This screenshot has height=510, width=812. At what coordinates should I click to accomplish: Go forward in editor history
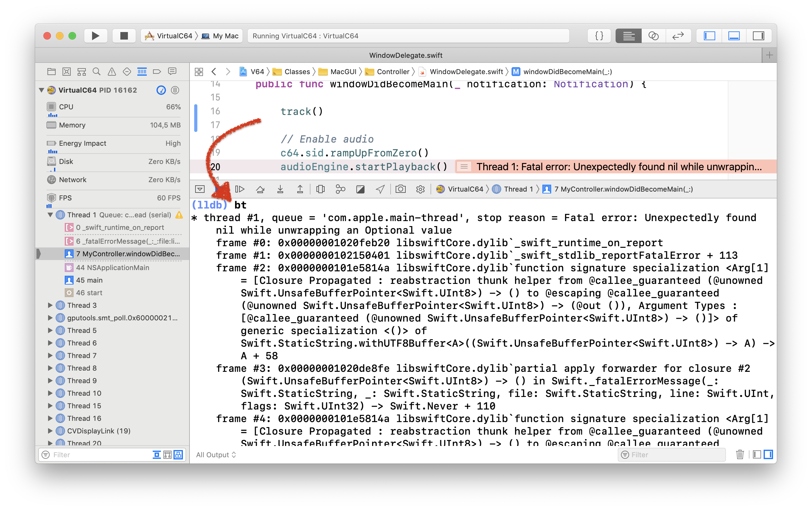click(x=228, y=72)
